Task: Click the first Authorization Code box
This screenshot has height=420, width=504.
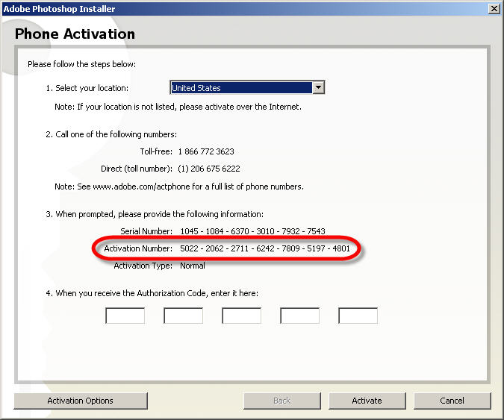Action: tap(125, 316)
